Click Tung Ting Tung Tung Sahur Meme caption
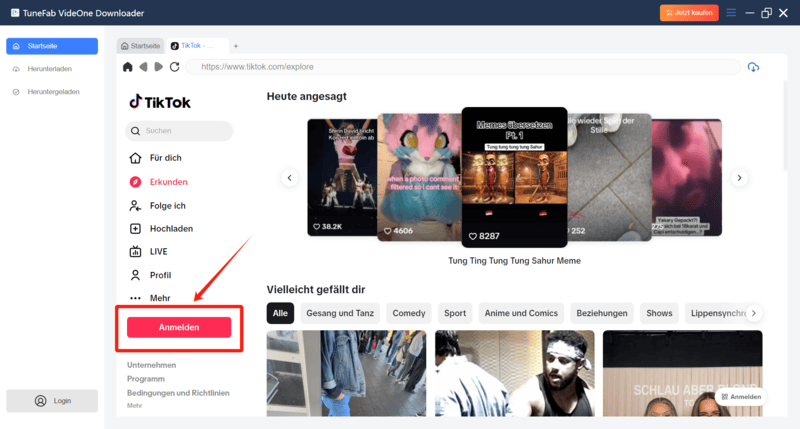The width and height of the screenshot is (800, 429). (514, 261)
